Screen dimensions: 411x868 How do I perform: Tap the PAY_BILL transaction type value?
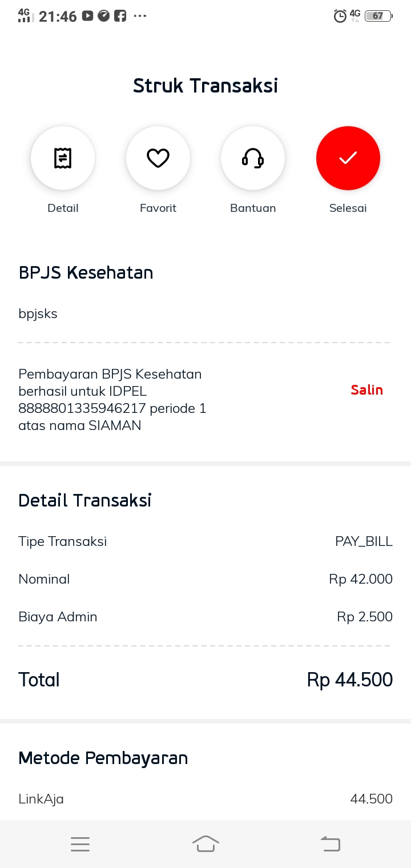(x=364, y=541)
